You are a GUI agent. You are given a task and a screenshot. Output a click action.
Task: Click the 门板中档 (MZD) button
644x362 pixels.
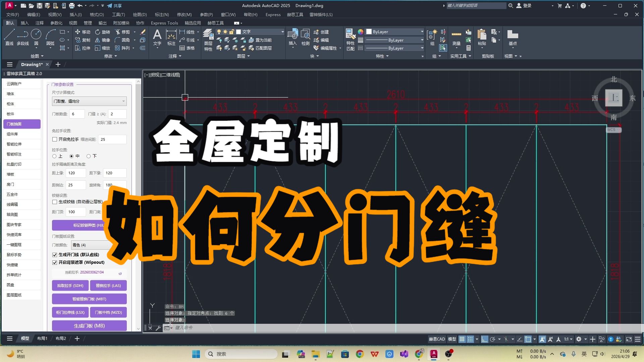(108, 312)
